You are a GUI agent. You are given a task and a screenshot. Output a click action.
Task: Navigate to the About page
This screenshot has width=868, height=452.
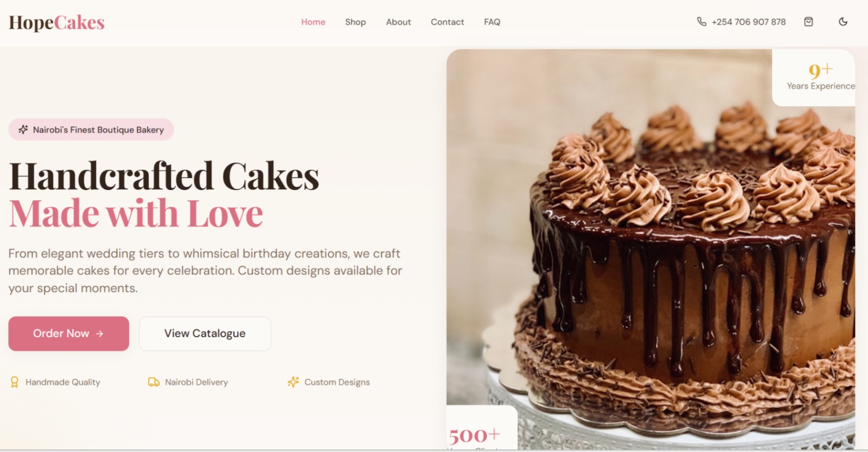tap(398, 22)
